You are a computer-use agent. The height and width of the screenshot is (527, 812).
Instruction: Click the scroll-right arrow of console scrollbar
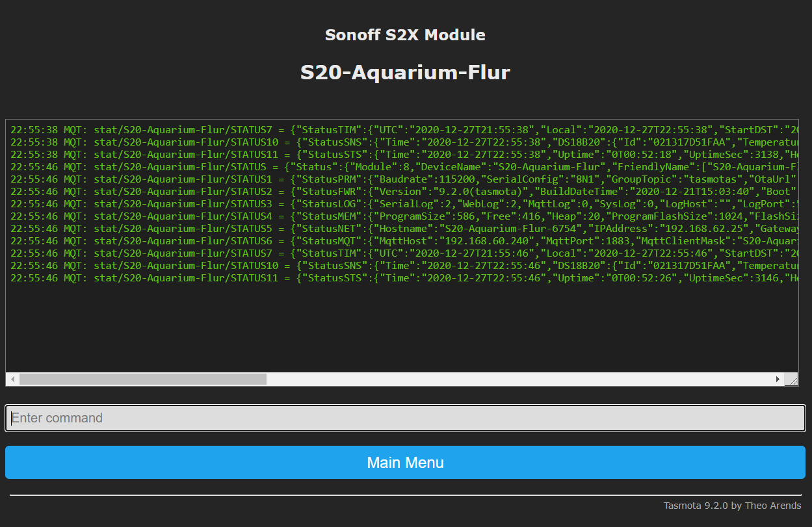click(x=778, y=379)
